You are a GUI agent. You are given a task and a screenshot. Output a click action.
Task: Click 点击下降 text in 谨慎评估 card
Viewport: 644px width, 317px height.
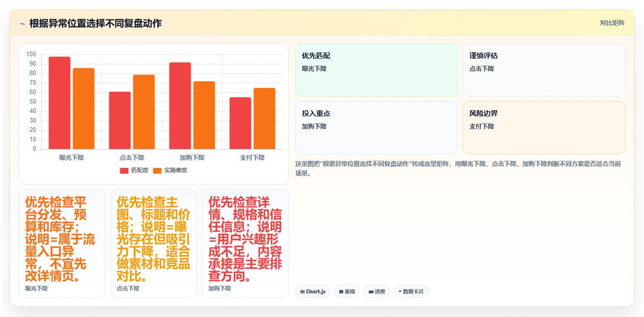click(481, 69)
